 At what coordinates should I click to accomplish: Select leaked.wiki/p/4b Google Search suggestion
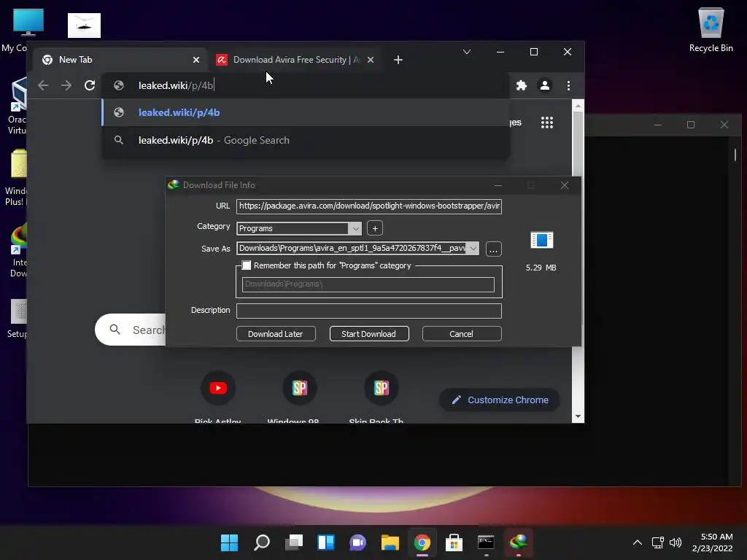click(306, 140)
